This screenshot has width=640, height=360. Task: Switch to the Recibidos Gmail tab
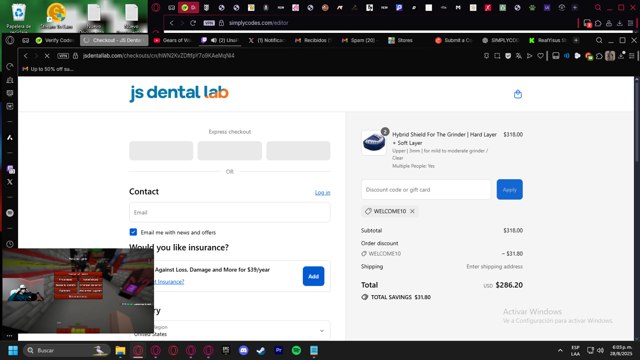click(313, 40)
